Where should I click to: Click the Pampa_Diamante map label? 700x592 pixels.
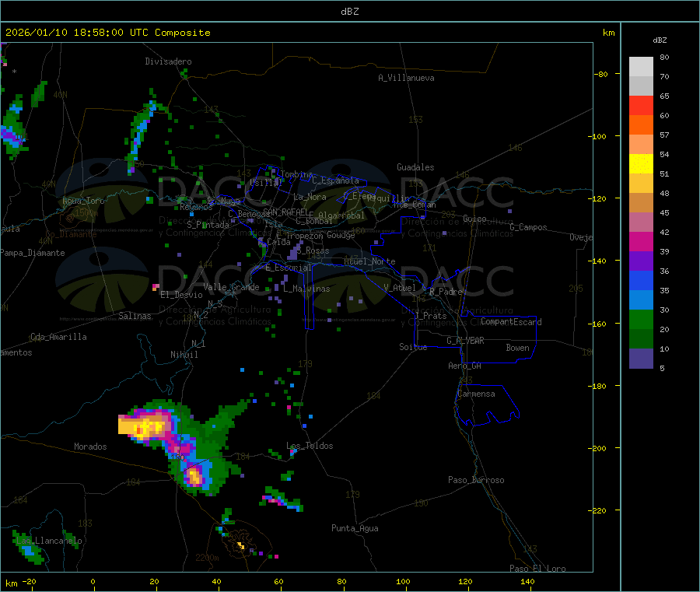click(x=32, y=253)
